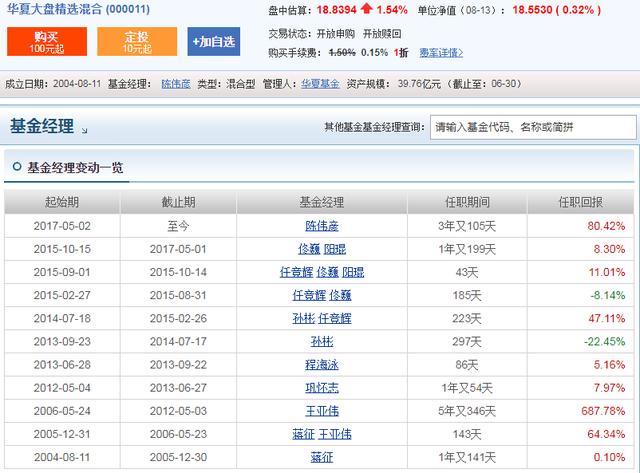Click the return value 47.11%

tap(607, 318)
